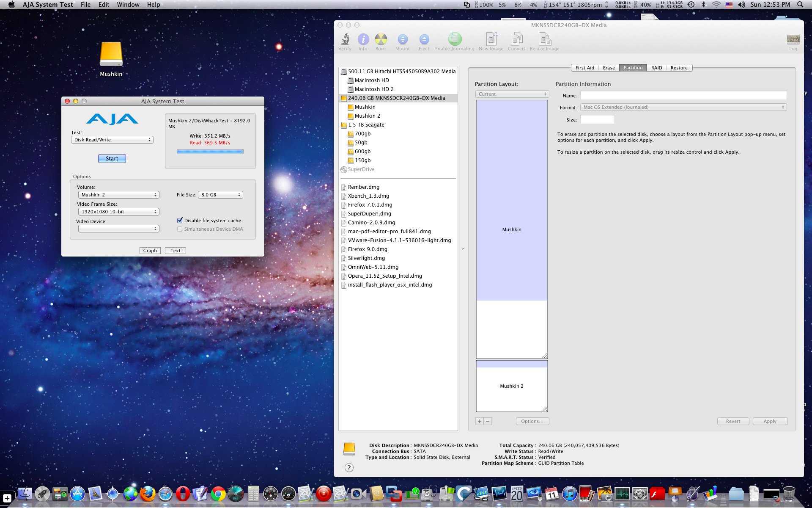Select 1.5 TB Seagate in disk list
812x508 pixels.
click(x=366, y=125)
